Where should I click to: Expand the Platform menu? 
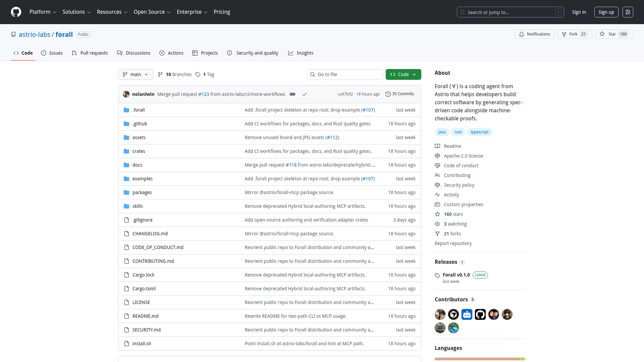point(43,12)
